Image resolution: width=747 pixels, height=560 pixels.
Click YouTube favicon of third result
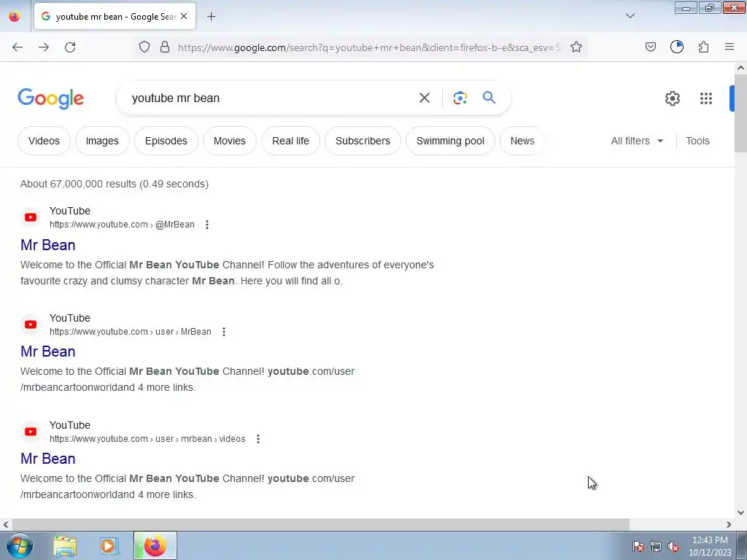31,432
